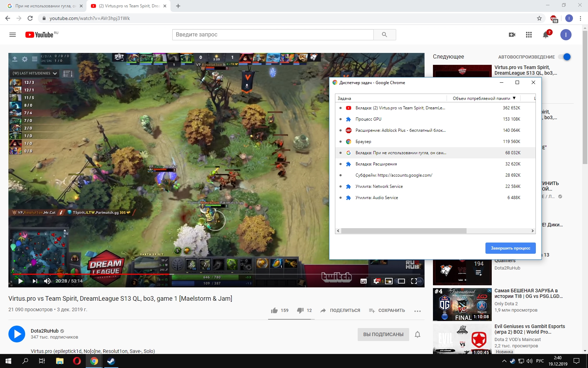Switch player to miniplayer mode

pos(389,281)
